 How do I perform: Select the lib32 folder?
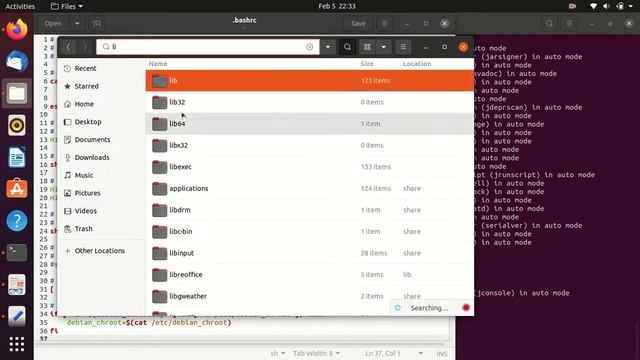[x=309, y=102]
